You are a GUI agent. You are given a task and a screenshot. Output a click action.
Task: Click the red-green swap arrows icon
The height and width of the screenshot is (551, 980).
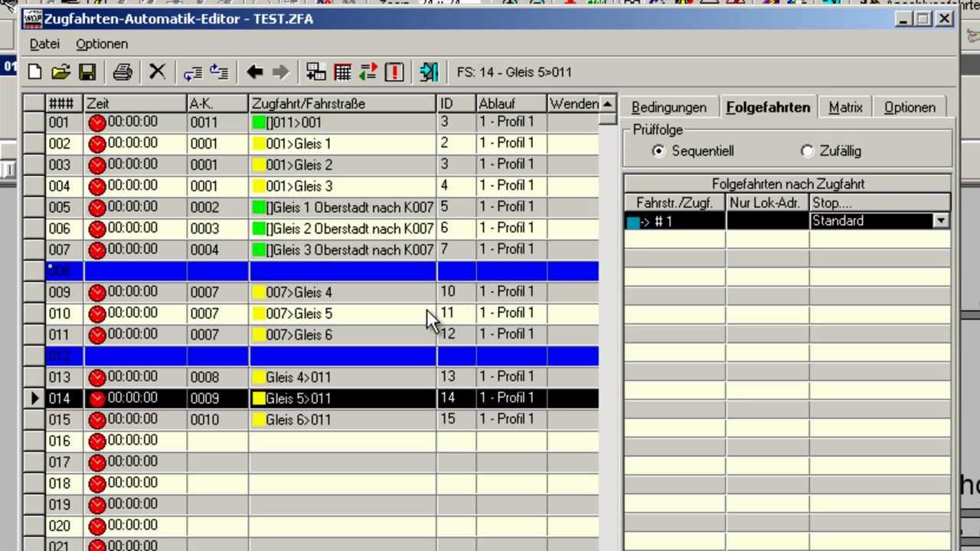click(x=368, y=72)
